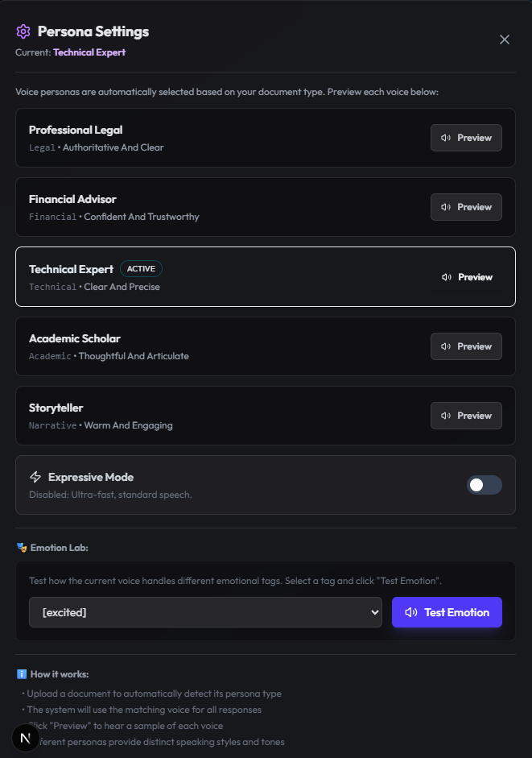Click the Technical Expert link under Current
The height and width of the screenshot is (758, 532).
point(89,52)
